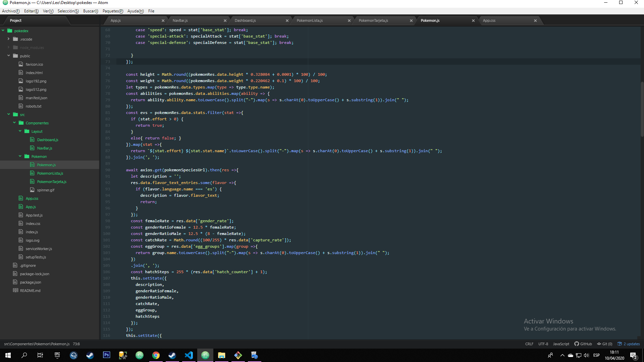The width and height of the screenshot is (644, 362).
Task: Collapse the Pokemon folder chevron
Action: click(x=20, y=156)
